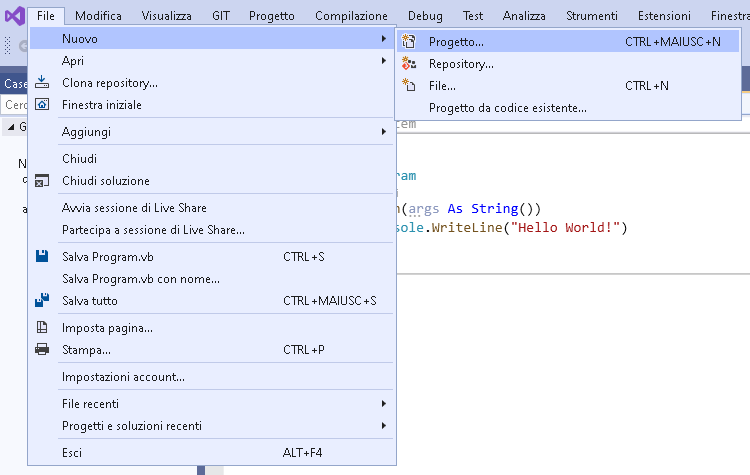Image resolution: width=750 pixels, height=475 pixels.
Task: Click the Imposta pagina page icon
Action: (42, 328)
